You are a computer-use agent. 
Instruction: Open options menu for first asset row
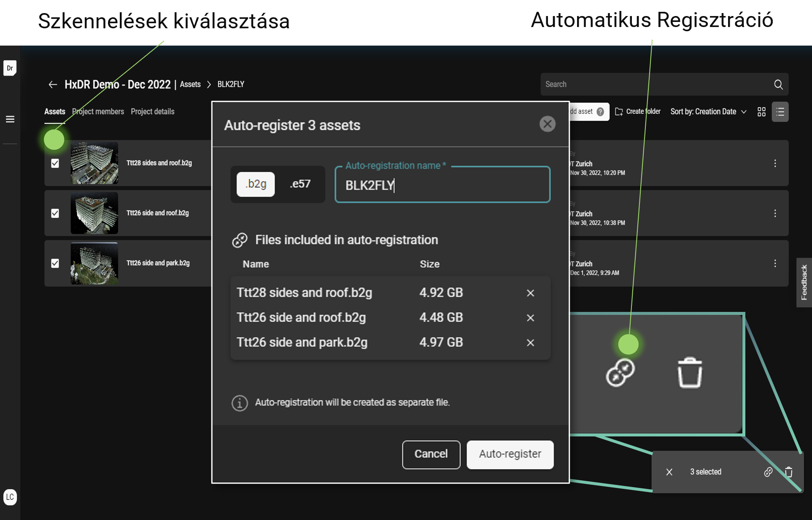click(775, 163)
